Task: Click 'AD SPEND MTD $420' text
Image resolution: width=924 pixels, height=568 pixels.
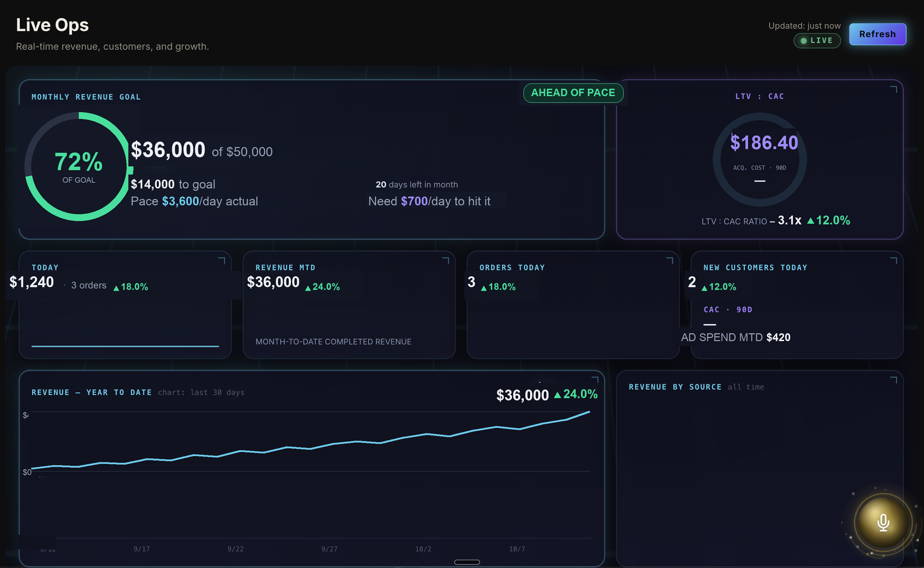Action: pos(736,337)
